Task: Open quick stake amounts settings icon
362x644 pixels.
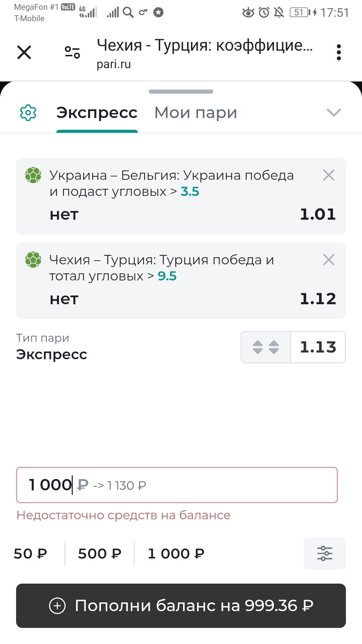Action: pos(324,553)
